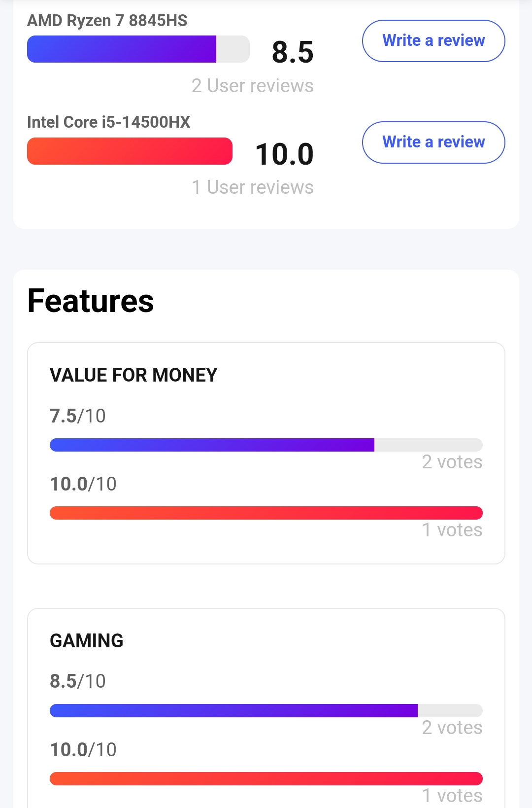Click the Features section heading
This screenshot has height=808, width=532.
tap(91, 301)
